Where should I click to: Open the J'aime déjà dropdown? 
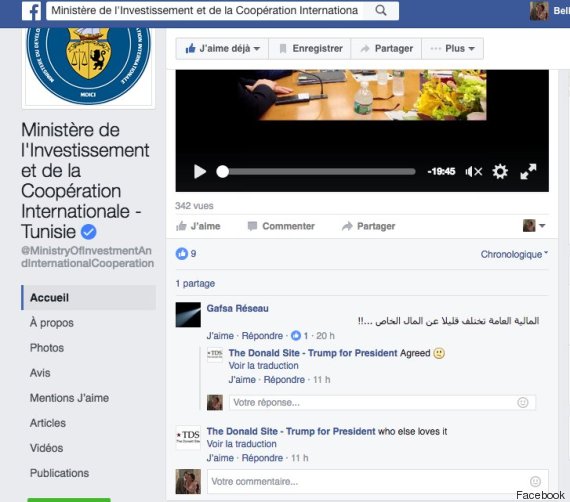tap(222, 48)
